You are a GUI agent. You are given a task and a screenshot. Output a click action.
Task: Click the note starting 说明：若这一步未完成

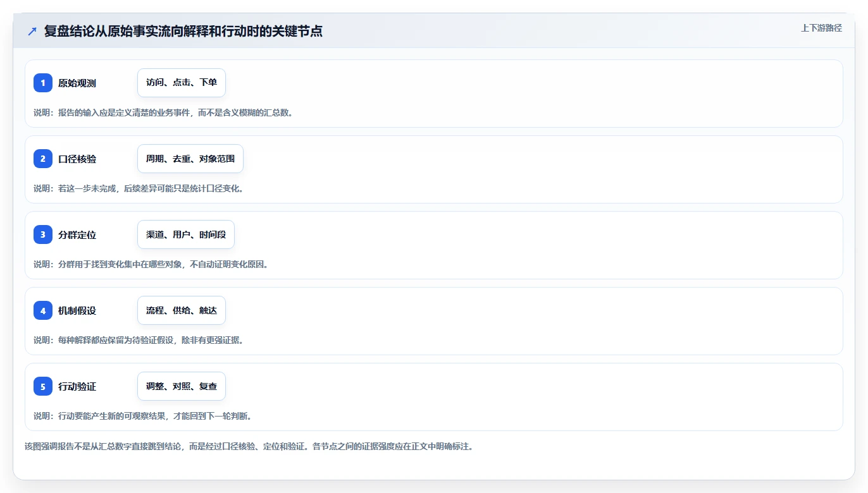139,188
